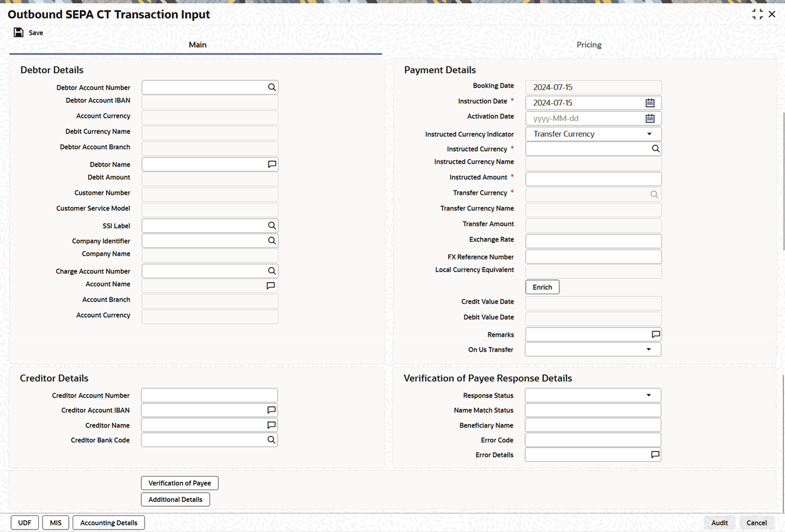785x532 pixels.
Task: Click the Cancel button
Action: tap(757, 523)
